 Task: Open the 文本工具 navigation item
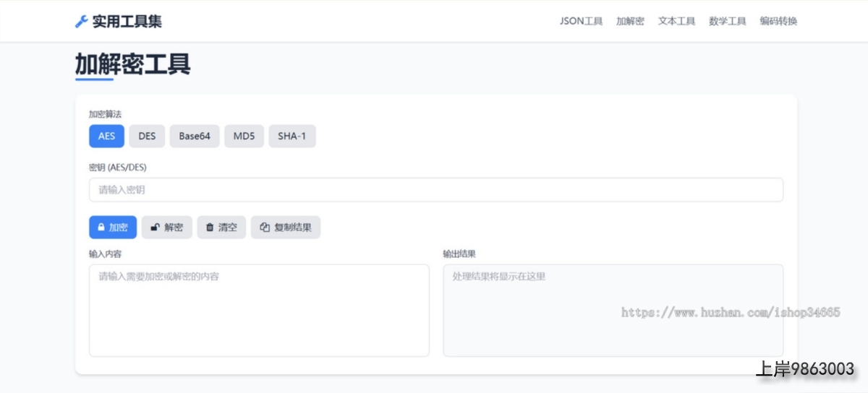point(676,22)
